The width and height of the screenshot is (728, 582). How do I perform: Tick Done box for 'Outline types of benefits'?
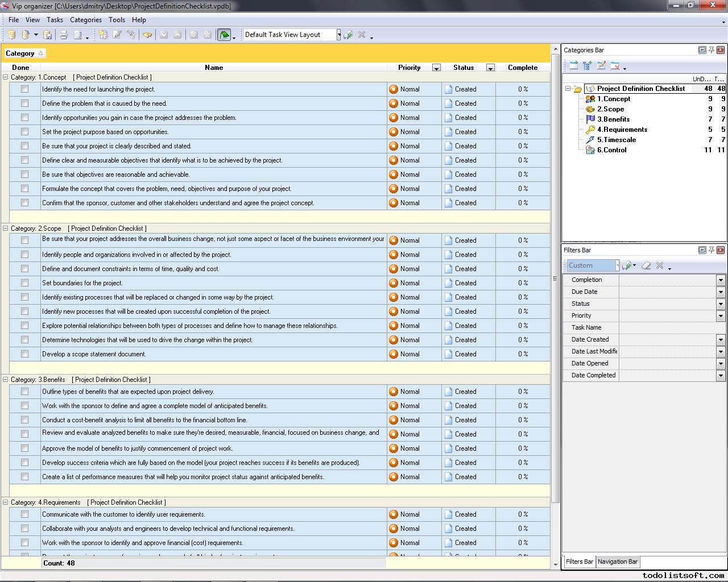pyautogui.click(x=24, y=392)
